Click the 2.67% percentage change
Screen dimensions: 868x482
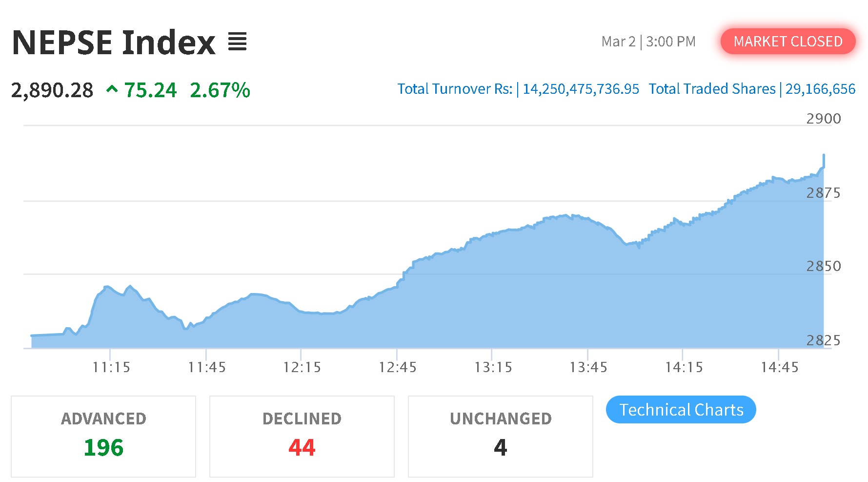click(x=220, y=90)
